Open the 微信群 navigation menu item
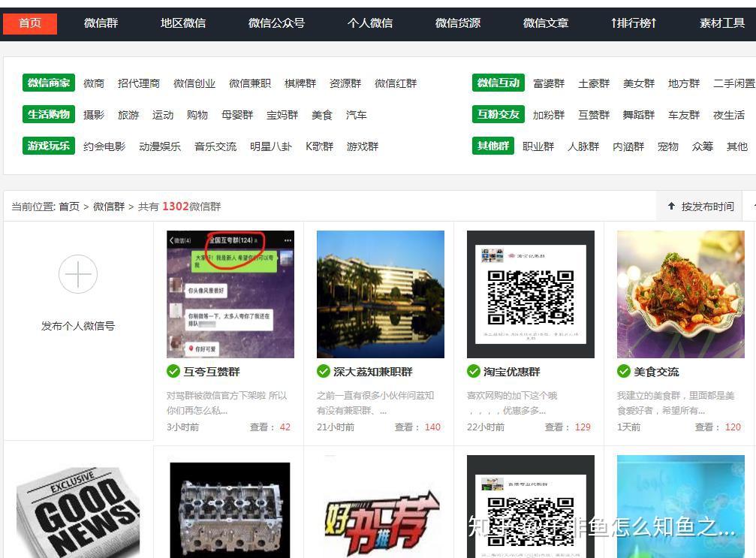756x558 pixels. pos(101,23)
